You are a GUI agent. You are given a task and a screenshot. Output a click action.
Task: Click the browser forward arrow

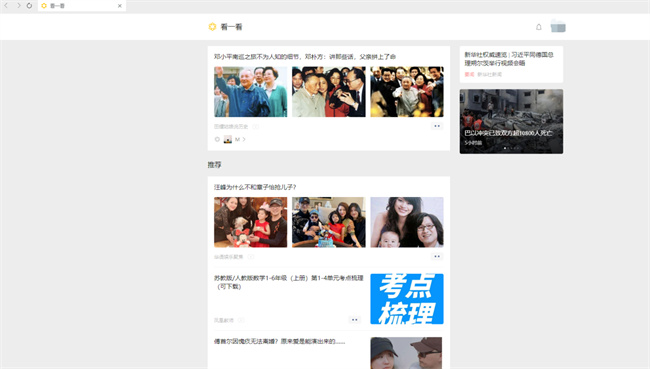tap(18, 6)
